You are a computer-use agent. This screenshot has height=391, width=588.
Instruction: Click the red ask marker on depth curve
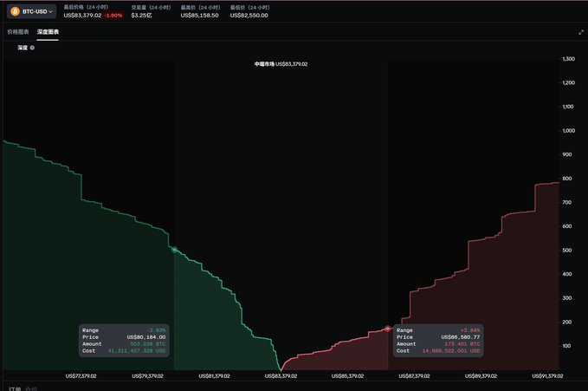[388, 329]
